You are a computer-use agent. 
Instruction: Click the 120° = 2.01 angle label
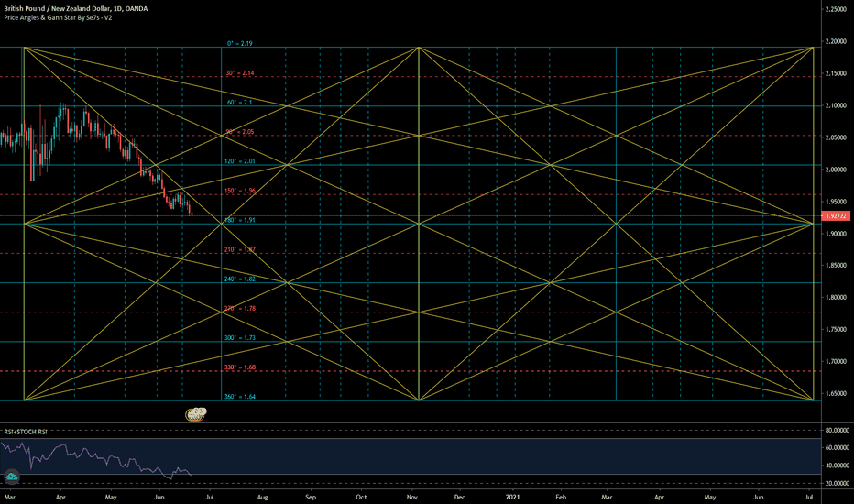pyautogui.click(x=240, y=161)
